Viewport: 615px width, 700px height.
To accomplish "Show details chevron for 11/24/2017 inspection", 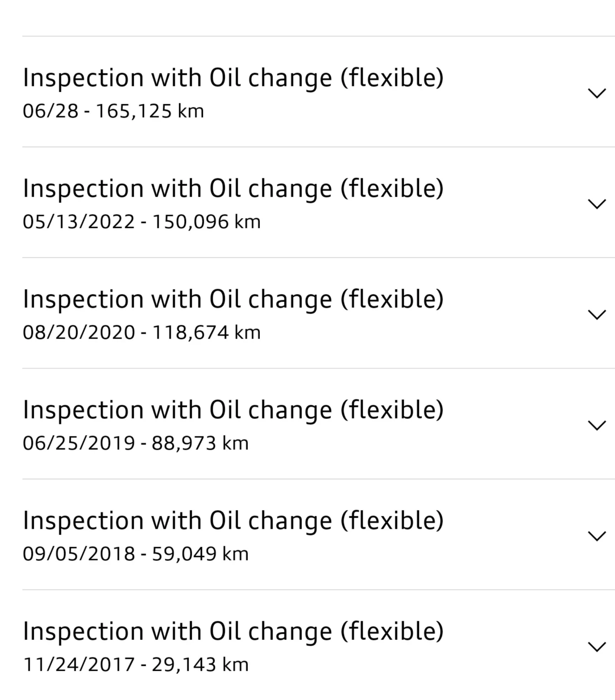I will coord(597,647).
